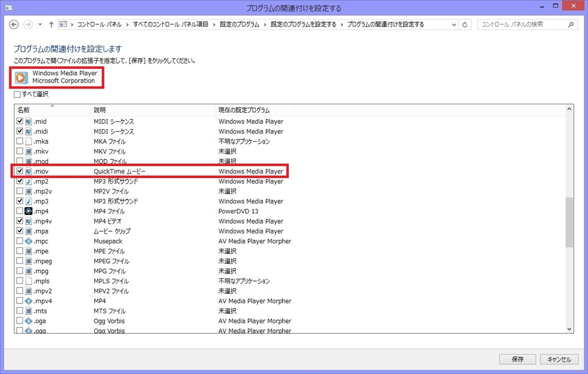This screenshot has height=374, width=588.
Task: Select the PowerDVD 13 default program text
Action: point(238,211)
